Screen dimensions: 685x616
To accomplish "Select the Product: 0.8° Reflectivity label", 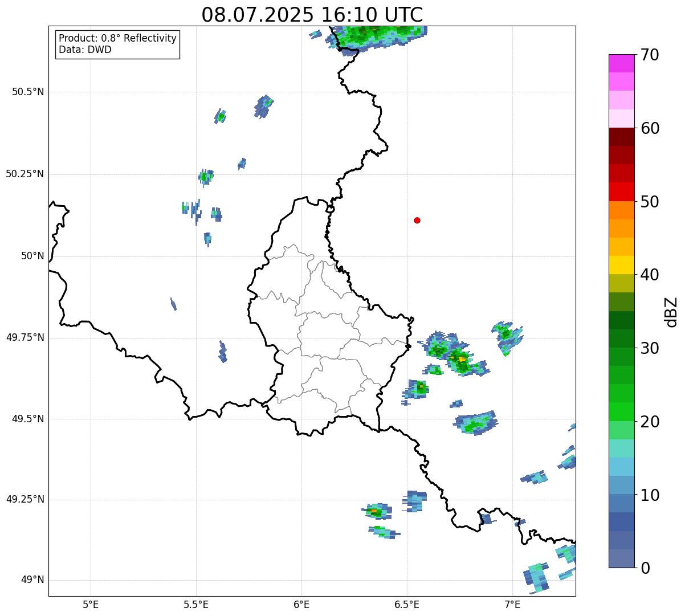I will coord(118,38).
